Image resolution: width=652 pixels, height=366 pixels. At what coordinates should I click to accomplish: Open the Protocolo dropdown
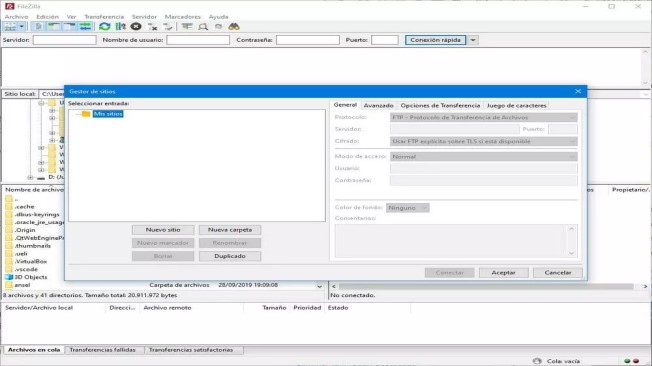coord(484,118)
